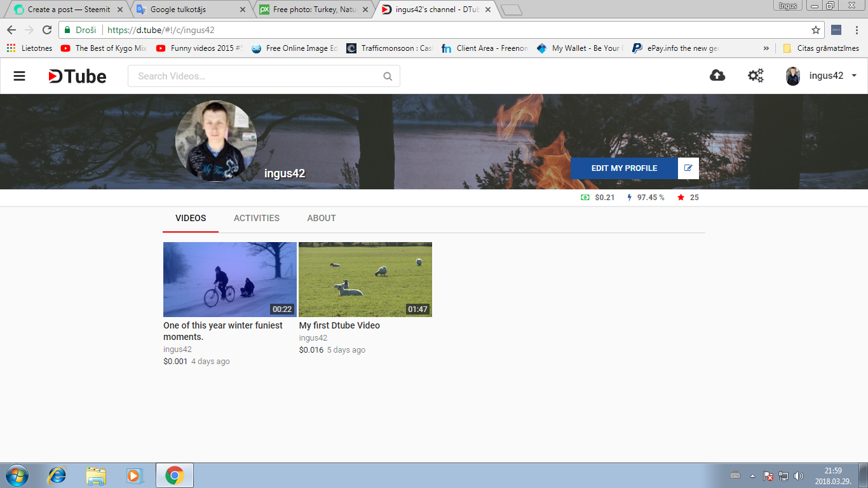Click the $0.016 video earnings value
This screenshot has height=488, width=868.
(x=311, y=350)
